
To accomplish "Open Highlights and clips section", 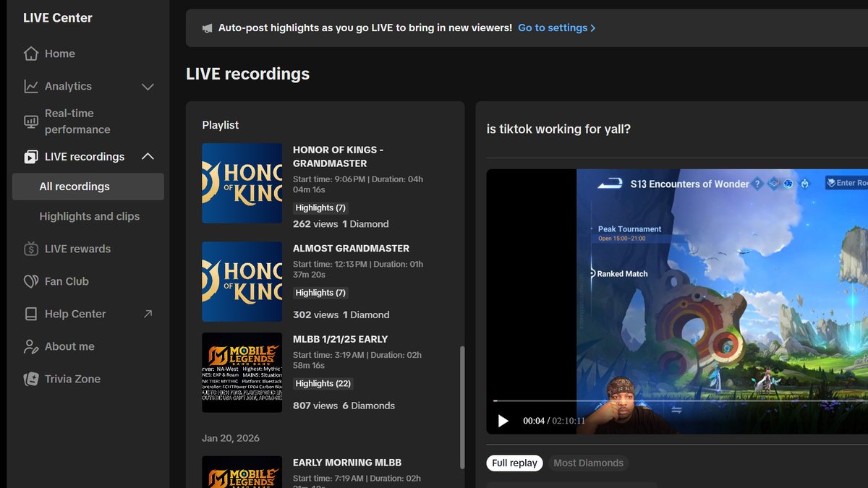I will point(89,216).
